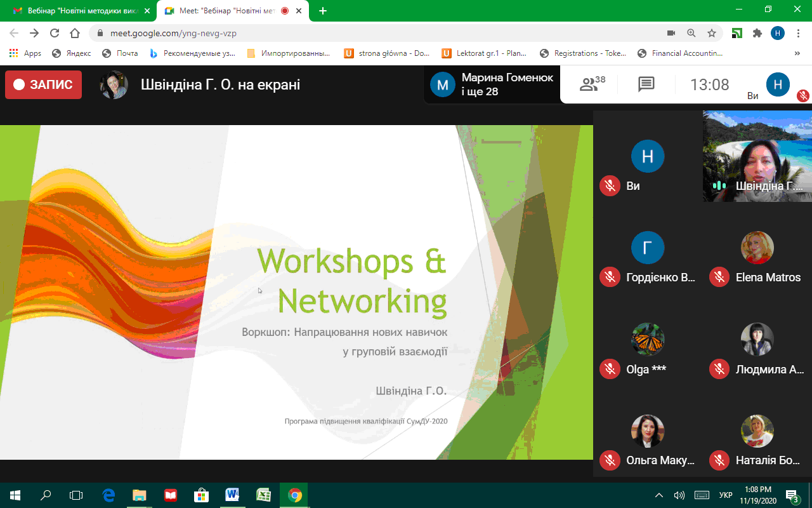This screenshot has width=812, height=508.
Task: Select Швіндіна Г. video thumbnail
Action: tap(757, 156)
